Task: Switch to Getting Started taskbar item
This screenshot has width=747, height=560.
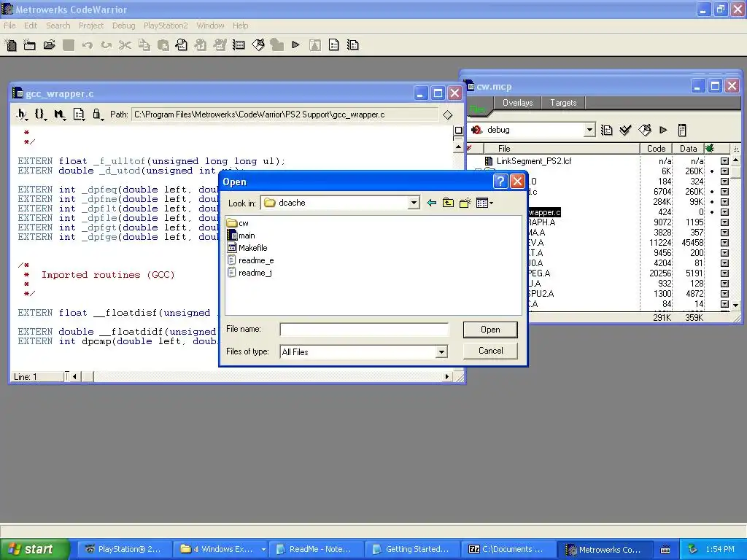Action: 412,549
